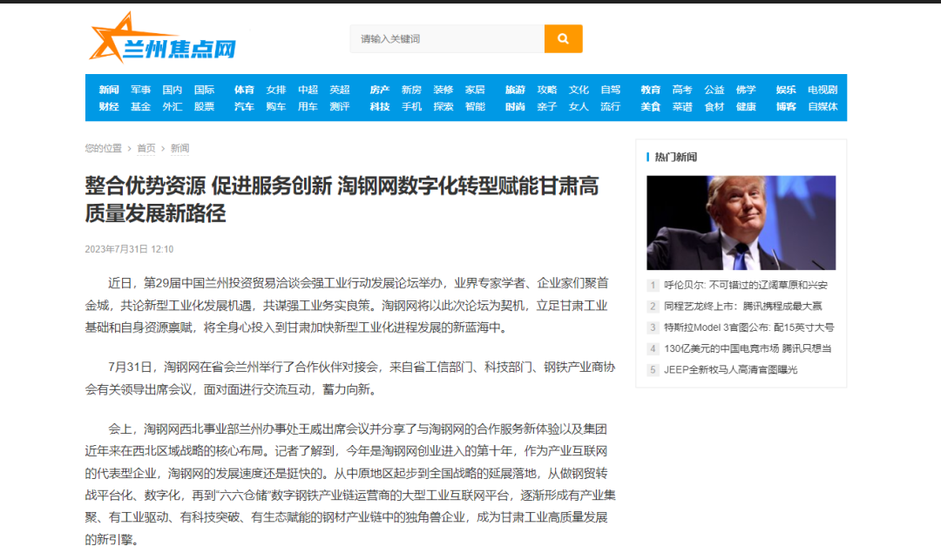Click the 新闻 breadcrumb link
Image resolution: width=941 pixels, height=560 pixels.
(x=179, y=148)
